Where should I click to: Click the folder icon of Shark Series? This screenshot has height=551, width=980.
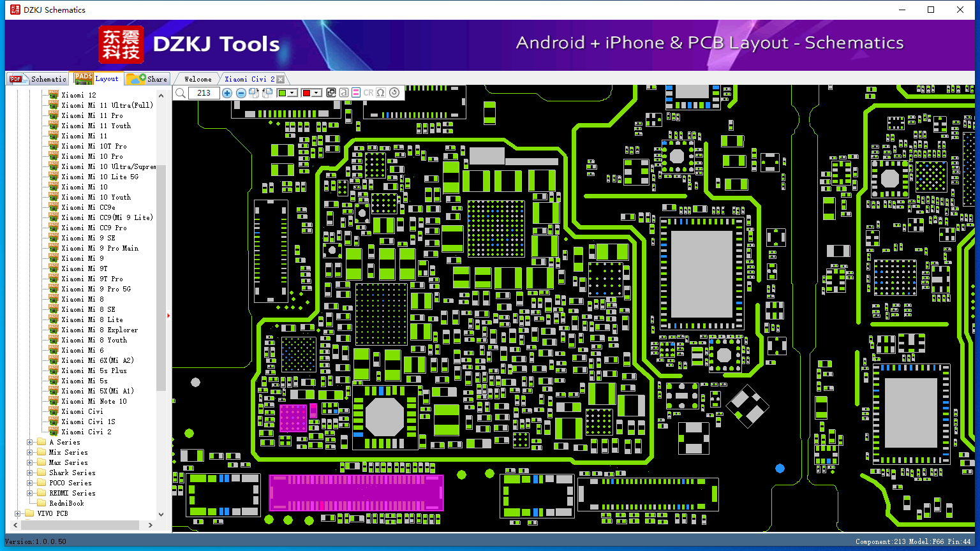(x=41, y=473)
